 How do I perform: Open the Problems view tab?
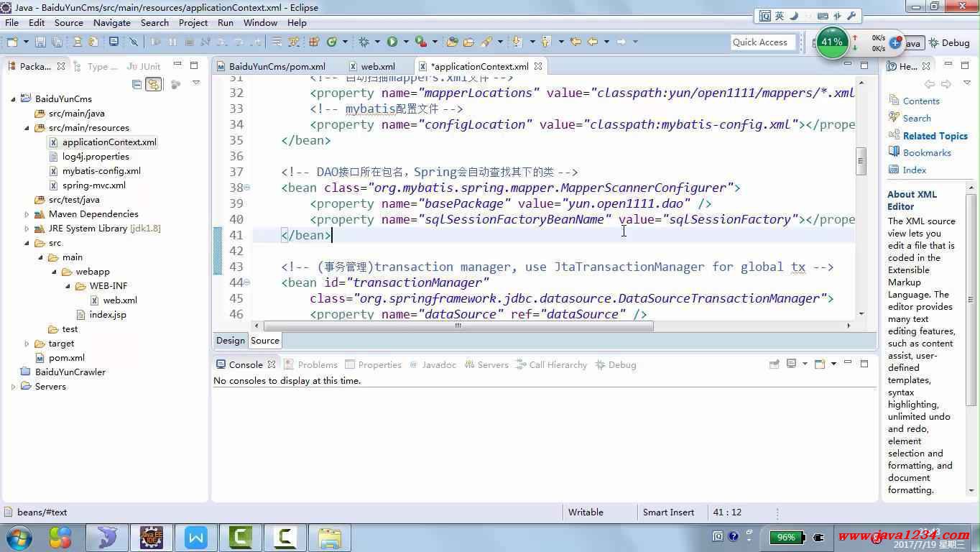tap(310, 364)
